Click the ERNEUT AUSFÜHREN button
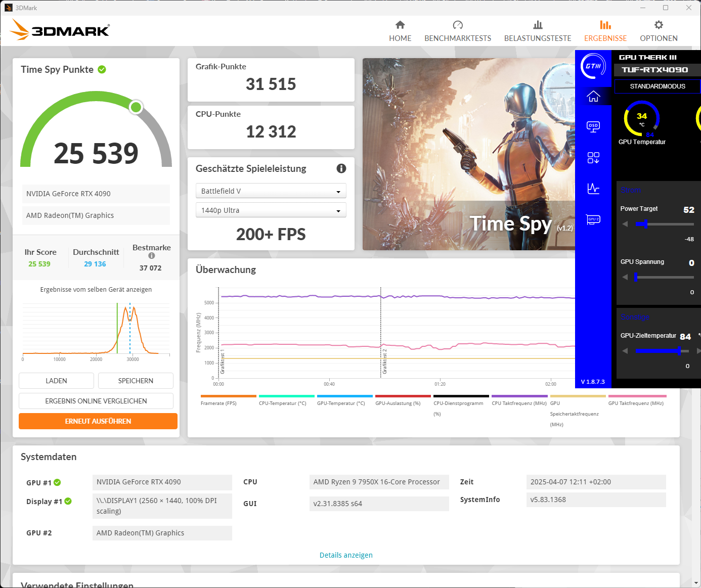 [x=98, y=421]
